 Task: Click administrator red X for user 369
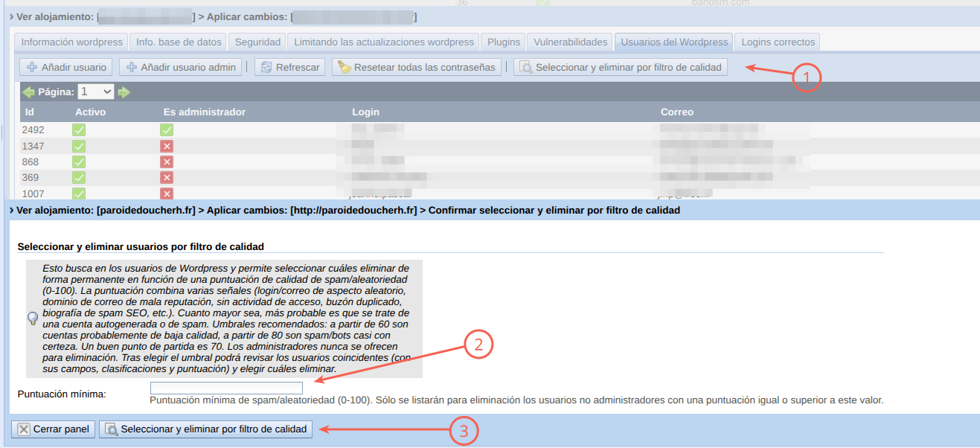coord(167,178)
